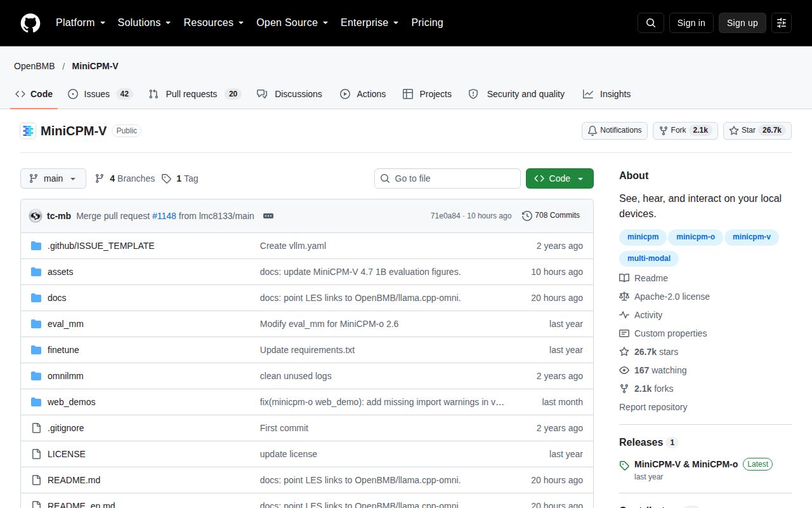Open the OpenBMB organization breadcrumb
Image resolution: width=812 pixels, height=508 pixels.
(x=34, y=66)
